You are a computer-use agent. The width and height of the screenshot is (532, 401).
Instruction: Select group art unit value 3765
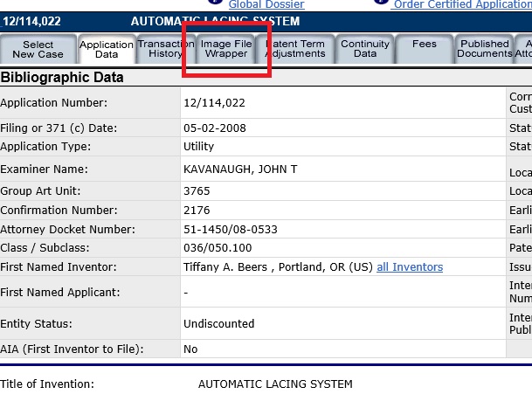click(197, 191)
